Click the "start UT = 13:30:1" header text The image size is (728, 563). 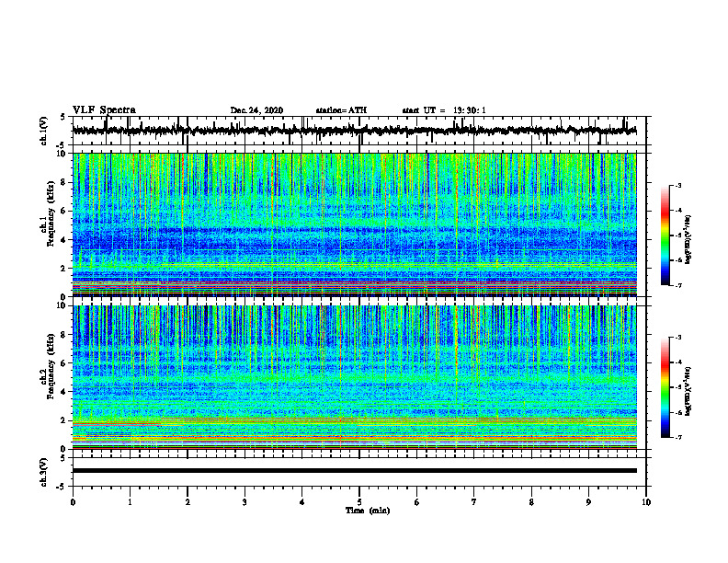point(444,110)
